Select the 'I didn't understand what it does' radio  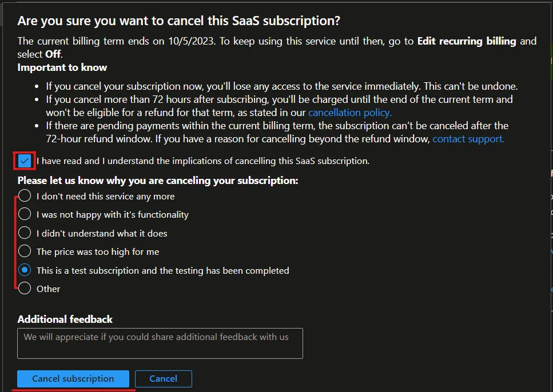(25, 233)
